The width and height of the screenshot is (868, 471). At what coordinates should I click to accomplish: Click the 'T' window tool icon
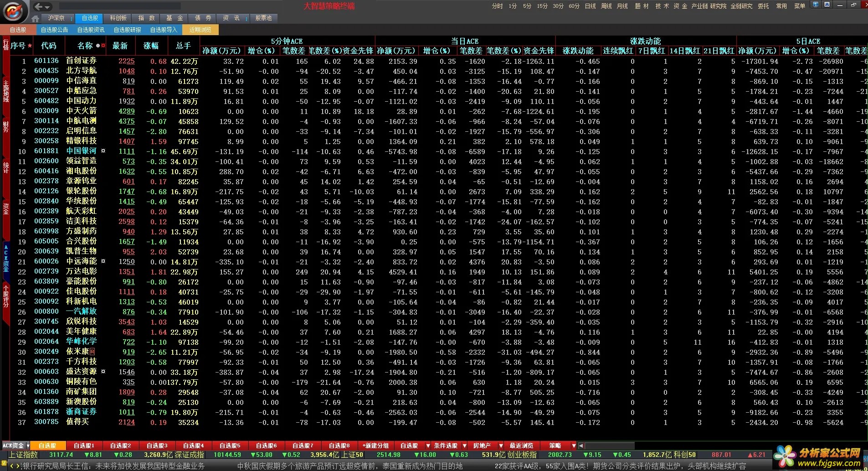pos(816,5)
